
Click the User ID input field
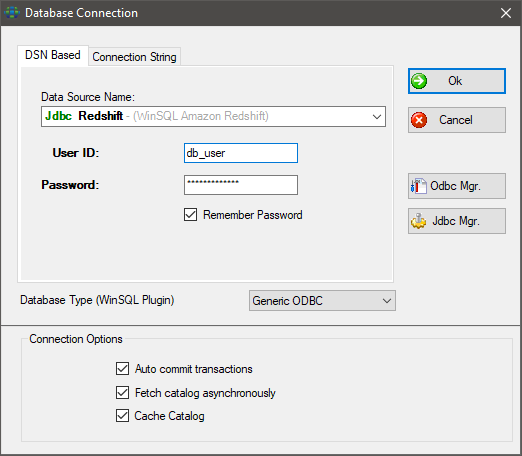point(241,153)
